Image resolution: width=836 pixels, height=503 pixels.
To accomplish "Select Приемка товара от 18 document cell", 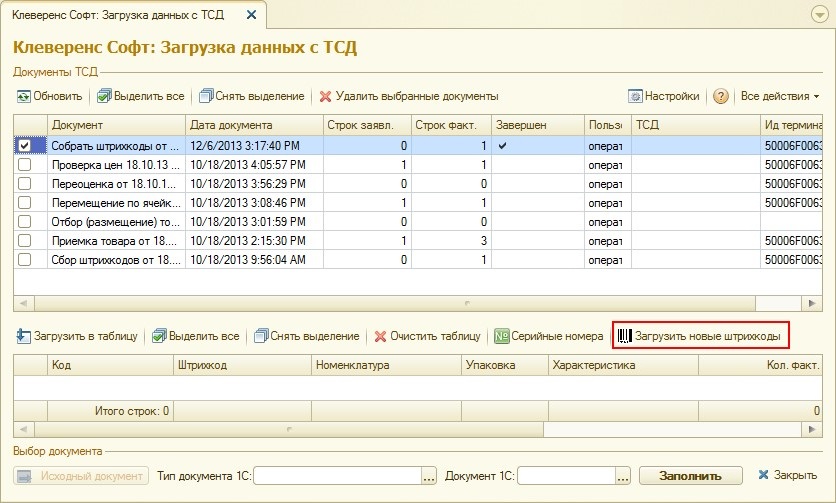I will click(116, 241).
